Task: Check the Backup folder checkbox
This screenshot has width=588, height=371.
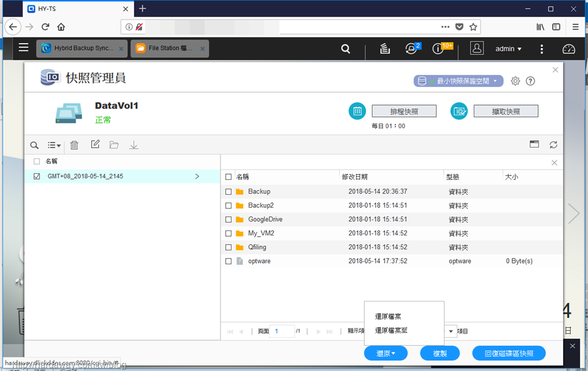Action: coord(229,192)
